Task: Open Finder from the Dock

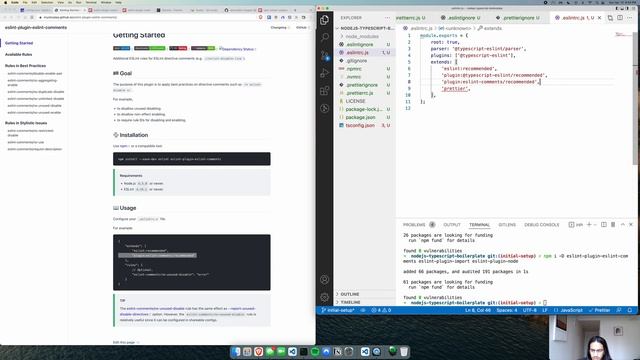Action: tap(237, 351)
